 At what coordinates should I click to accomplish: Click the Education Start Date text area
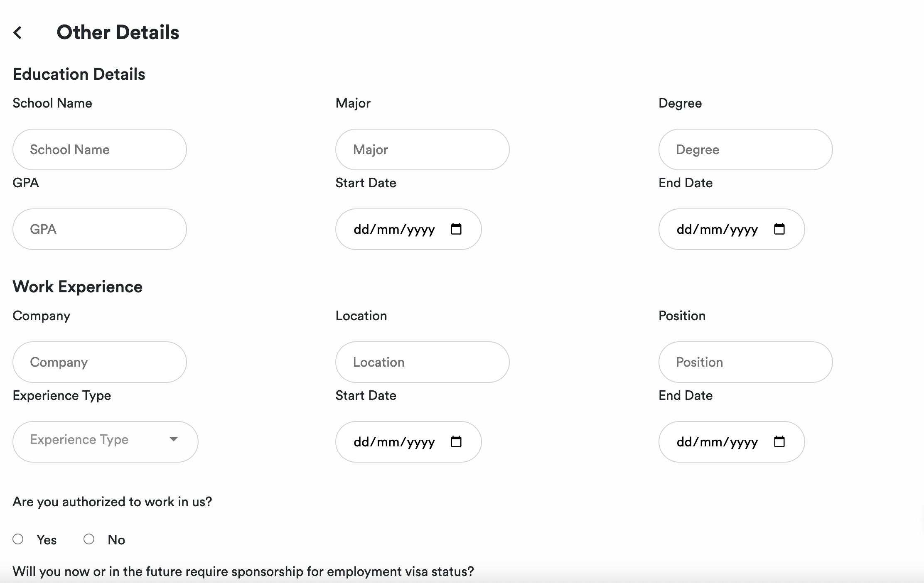[x=394, y=229]
